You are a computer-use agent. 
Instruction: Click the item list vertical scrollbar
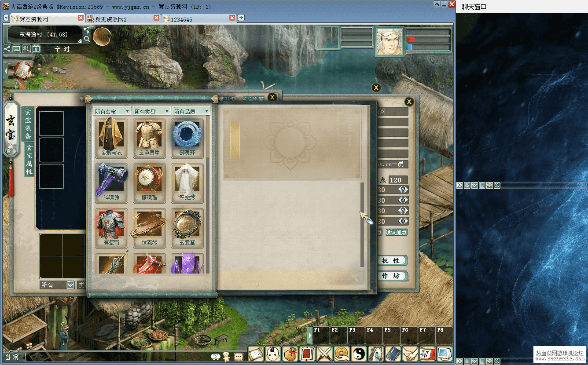[208, 194]
